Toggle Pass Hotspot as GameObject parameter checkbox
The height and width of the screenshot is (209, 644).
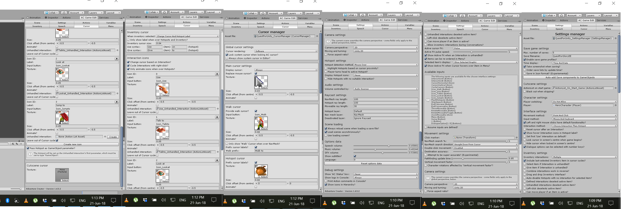(x=28, y=148)
